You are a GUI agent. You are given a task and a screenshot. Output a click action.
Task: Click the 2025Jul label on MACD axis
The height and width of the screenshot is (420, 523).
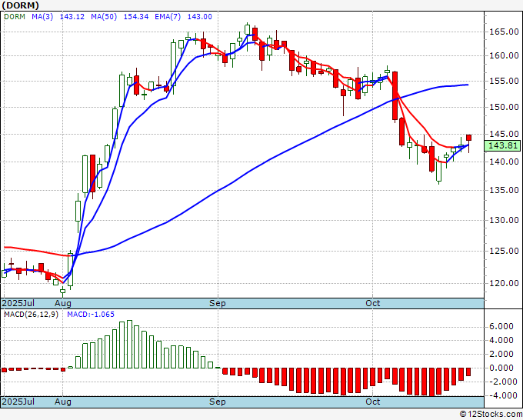coord(18,402)
